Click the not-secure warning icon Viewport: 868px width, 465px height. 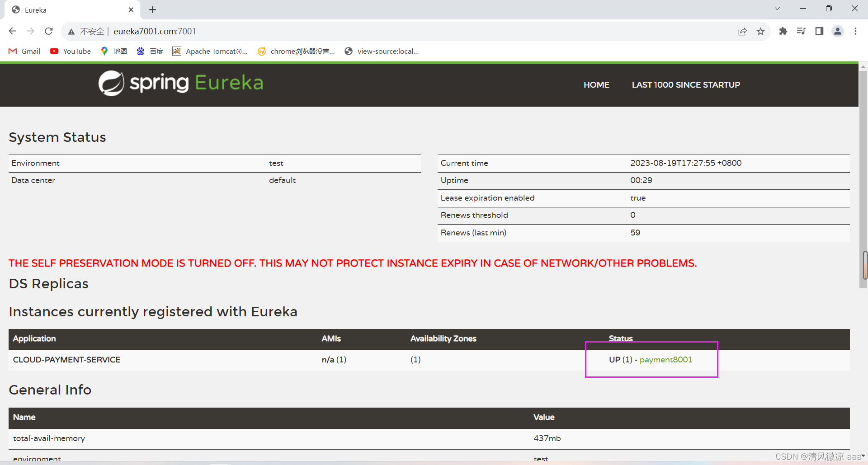(71, 32)
